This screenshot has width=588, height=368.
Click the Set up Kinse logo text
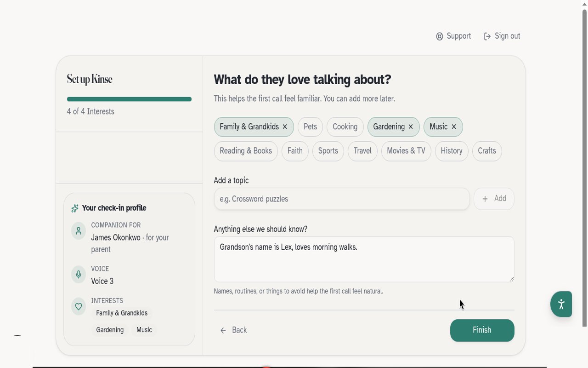point(90,80)
